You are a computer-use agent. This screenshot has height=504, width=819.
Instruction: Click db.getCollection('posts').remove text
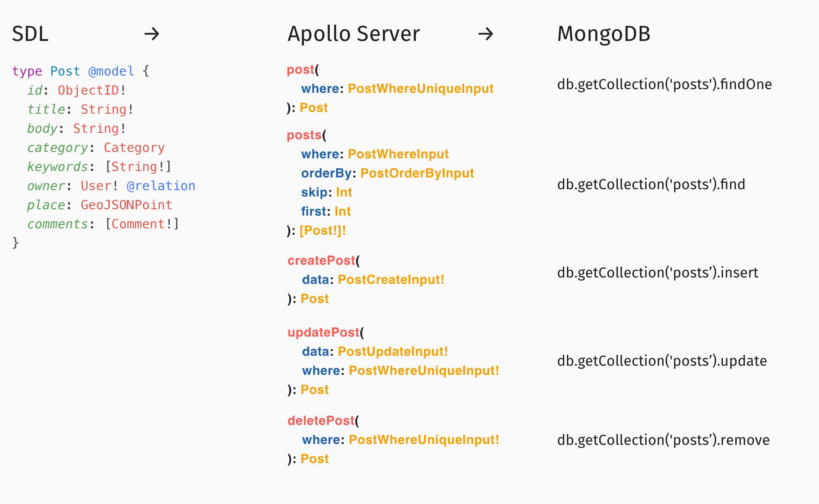pos(663,440)
